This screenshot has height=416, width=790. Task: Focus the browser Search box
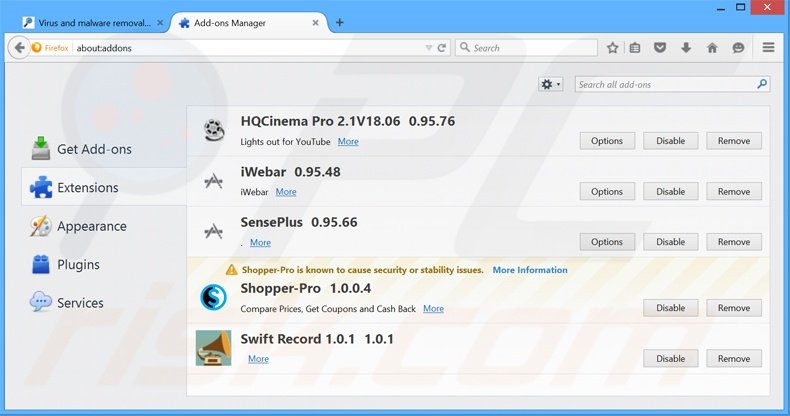(x=527, y=48)
